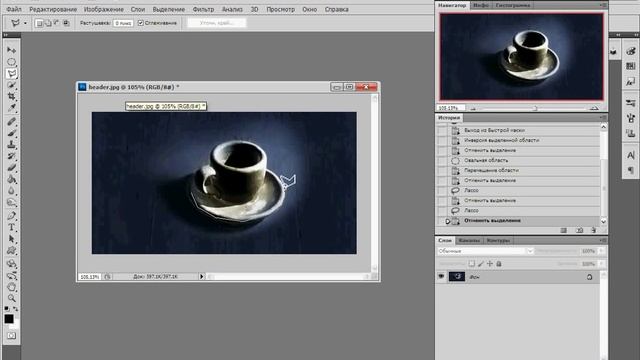Switch to the Гистограмма tab
The height and width of the screenshot is (360, 640).
tap(513, 5)
